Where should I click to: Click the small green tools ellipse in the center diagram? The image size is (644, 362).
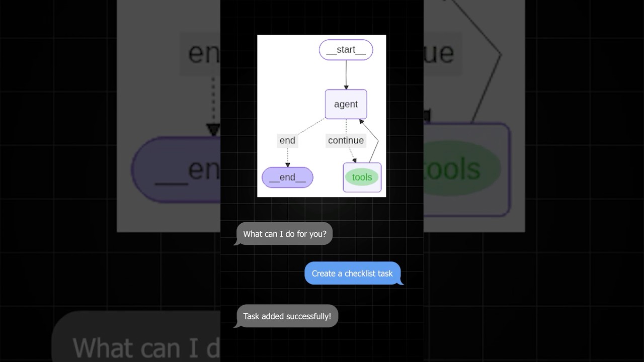(362, 177)
